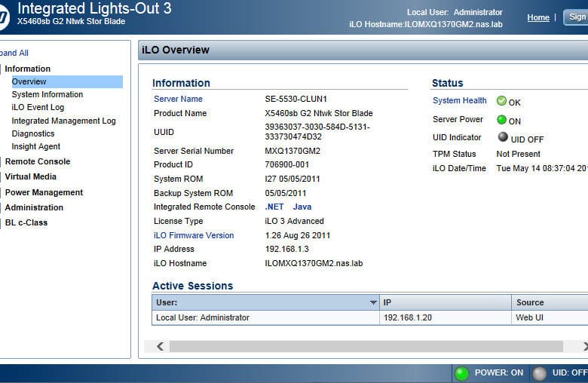Click System ROM value I27 05/05/2011
This screenshot has height=383, width=588.
(292, 179)
